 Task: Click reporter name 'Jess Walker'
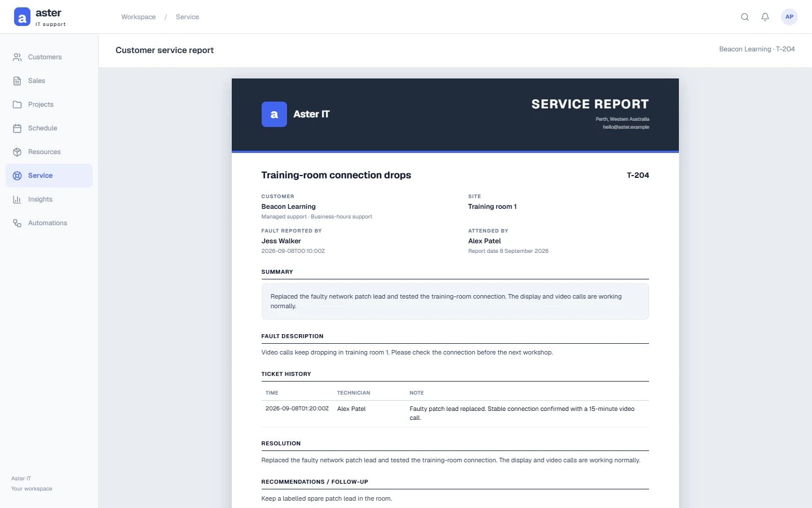click(281, 241)
